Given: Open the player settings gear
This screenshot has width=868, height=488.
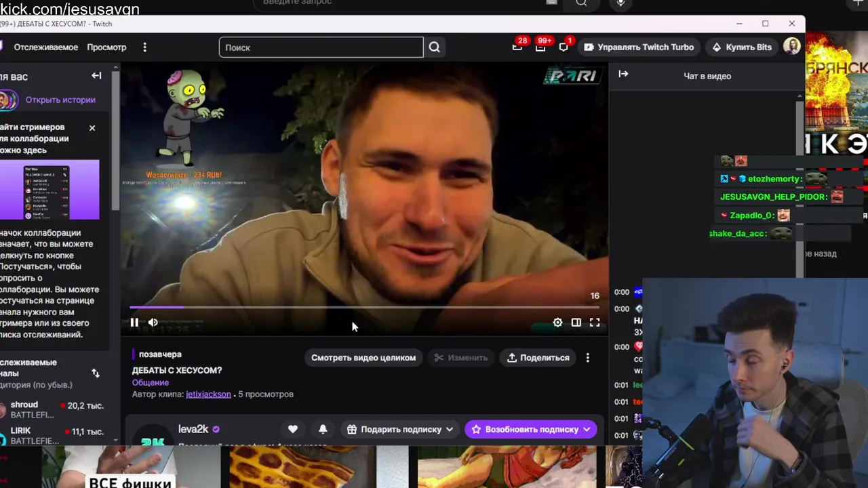Looking at the screenshot, I should 557,323.
